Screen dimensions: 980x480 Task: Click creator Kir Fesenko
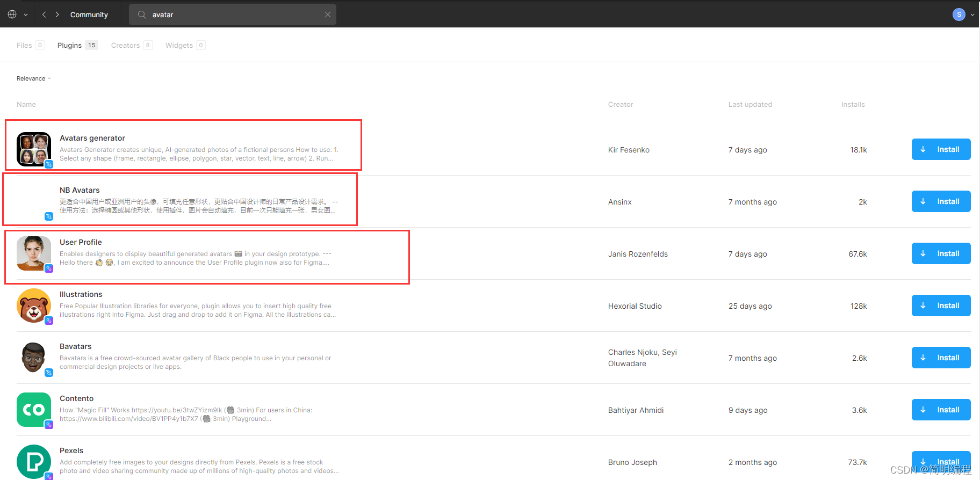[629, 150]
